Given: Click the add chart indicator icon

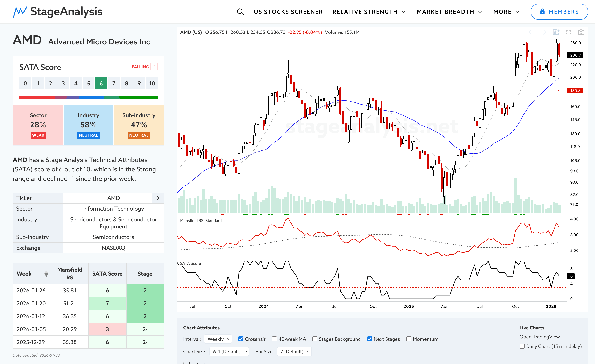Looking at the screenshot, I should 556,32.
